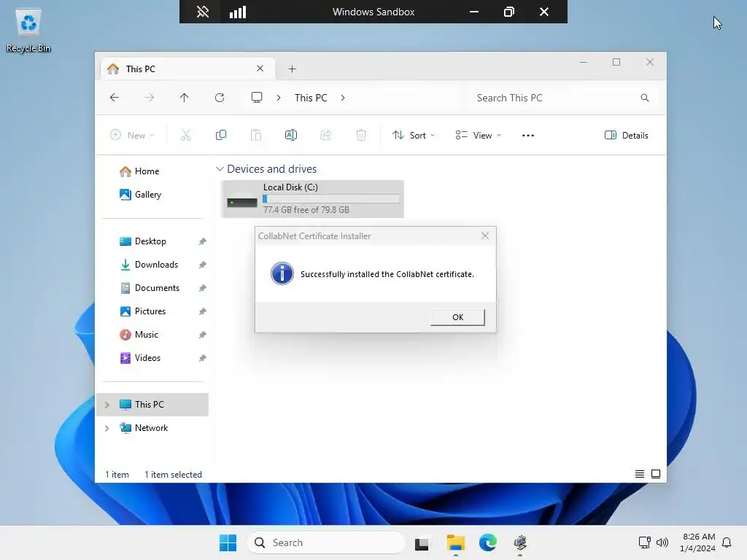
Task: Expand the This PC tree node
Action: coord(107,405)
